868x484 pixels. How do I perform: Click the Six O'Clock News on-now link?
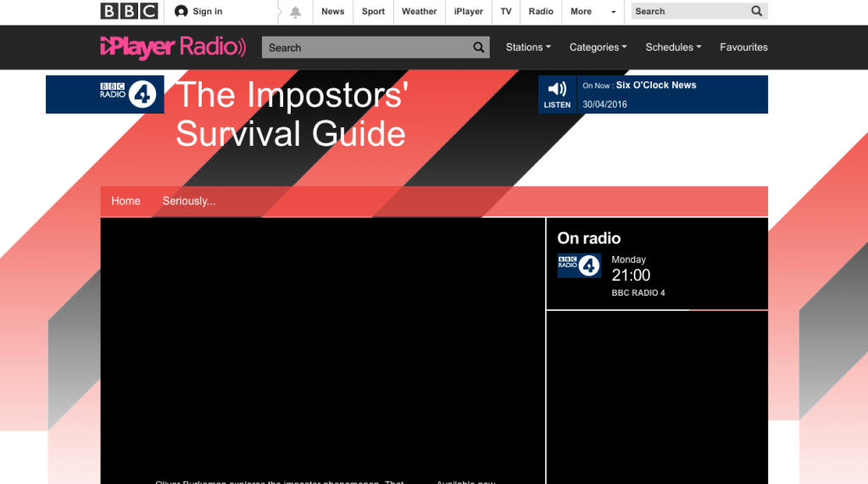(656, 86)
